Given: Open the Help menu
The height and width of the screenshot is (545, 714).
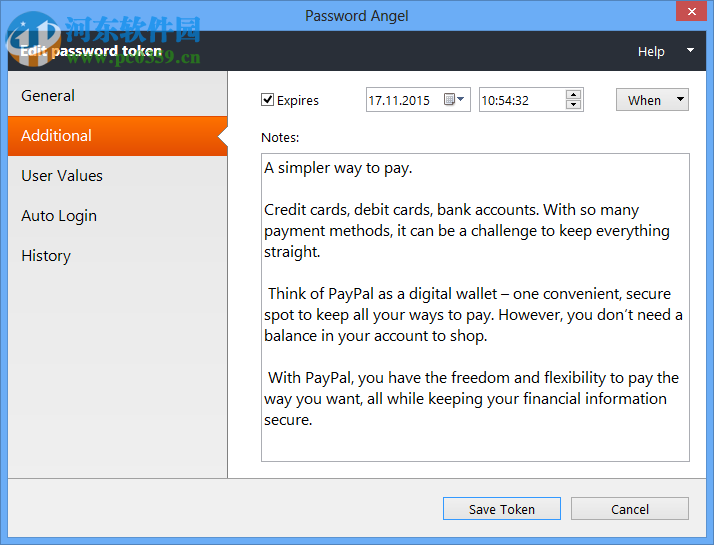Looking at the screenshot, I should [651, 51].
